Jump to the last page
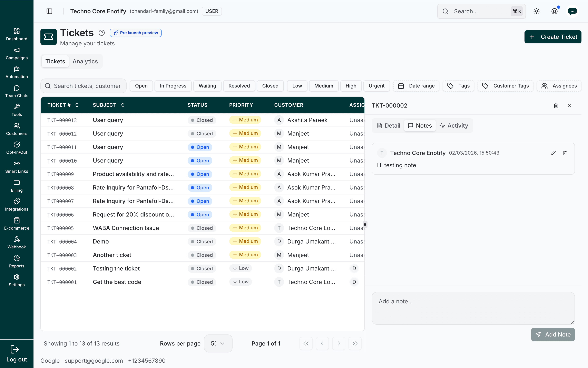This screenshot has height=368, width=588. click(x=355, y=343)
